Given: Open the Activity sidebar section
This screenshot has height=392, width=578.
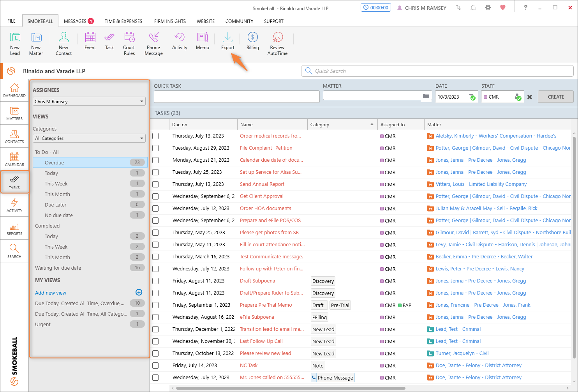Looking at the screenshot, I should (14, 205).
